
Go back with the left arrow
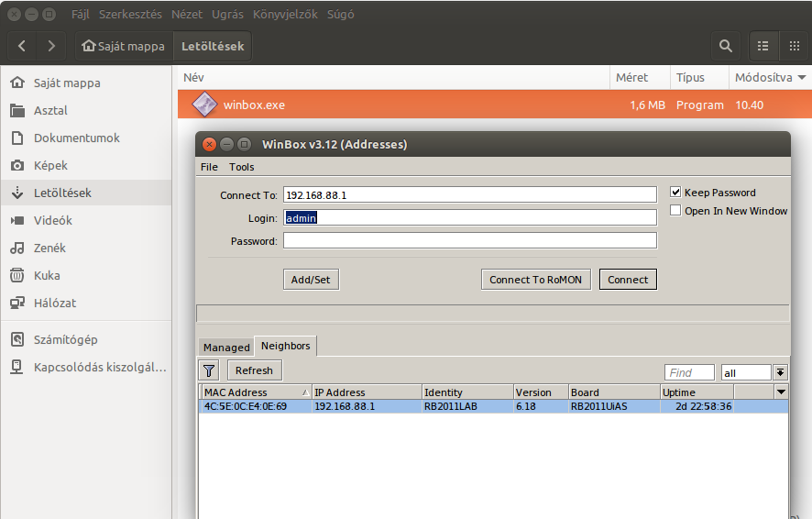click(x=22, y=46)
